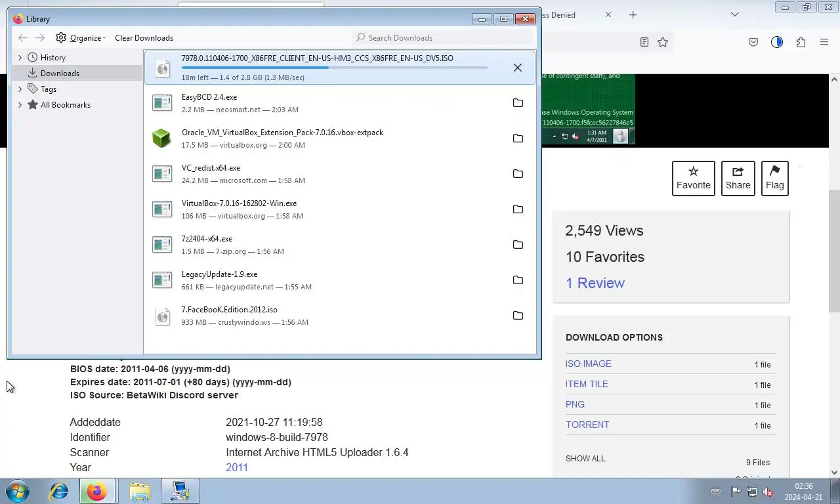Select VirtualBox-7.0.16-162802-Win.exe download entry

coord(340,209)
